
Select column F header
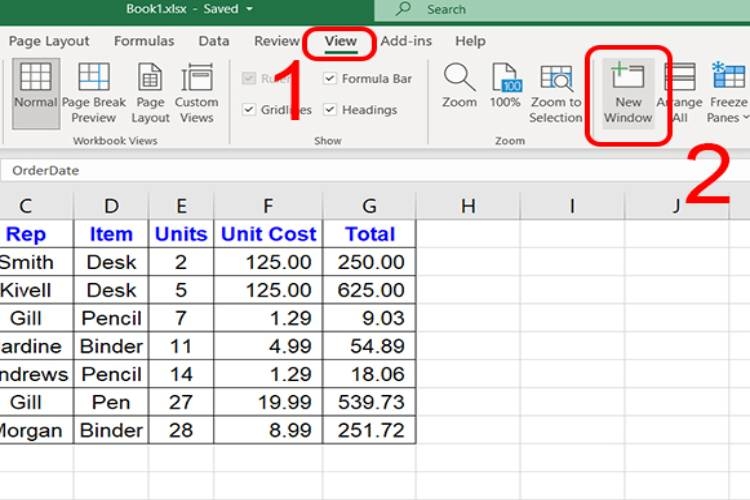point(268,206)
